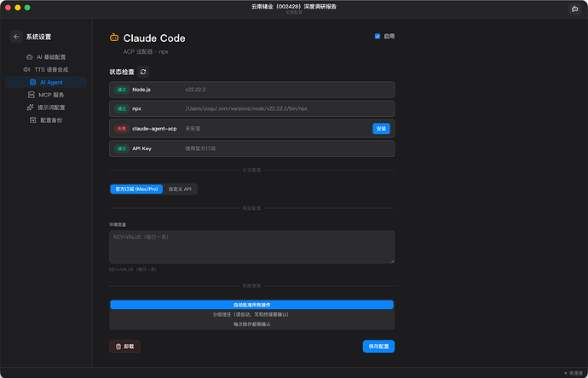This screenshot has height=378, width=588.
Task: Click the Node.js version v22.22.2
Action: tap(195, 90)
